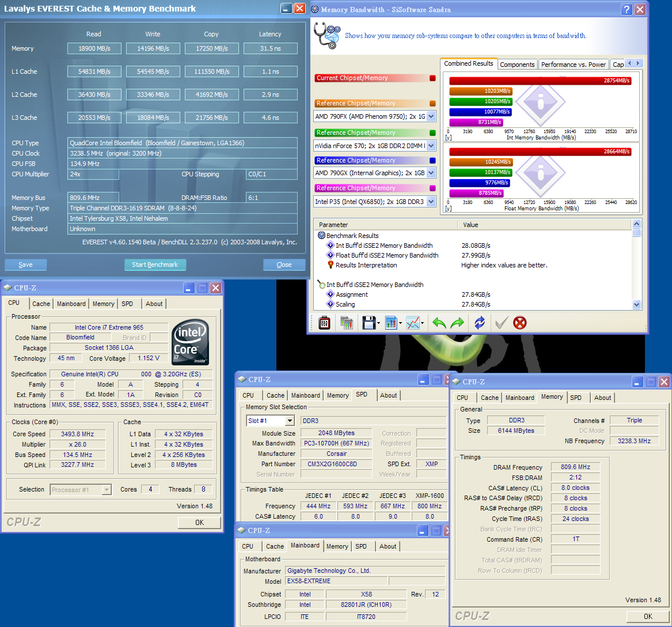Image resolution: width=672 pixels, height=627 pixels.
Task: Click the green back arrow icon
Action: (x=439, y=323)
